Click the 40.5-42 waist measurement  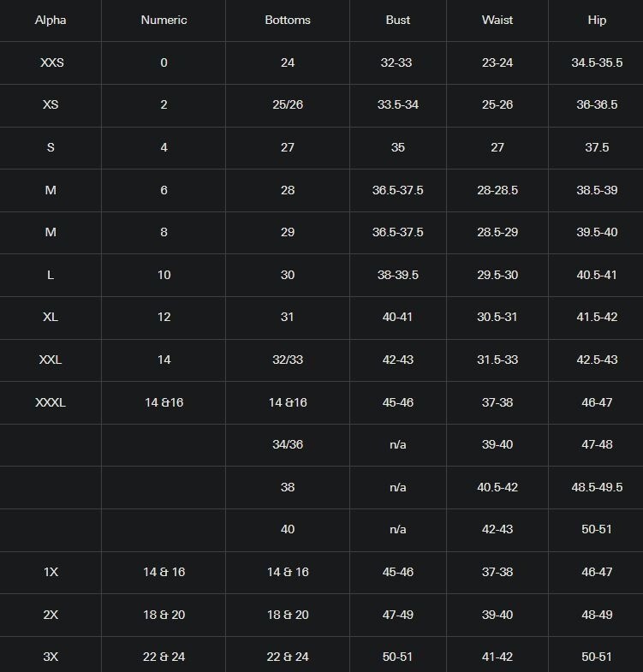tap(497, 487)
